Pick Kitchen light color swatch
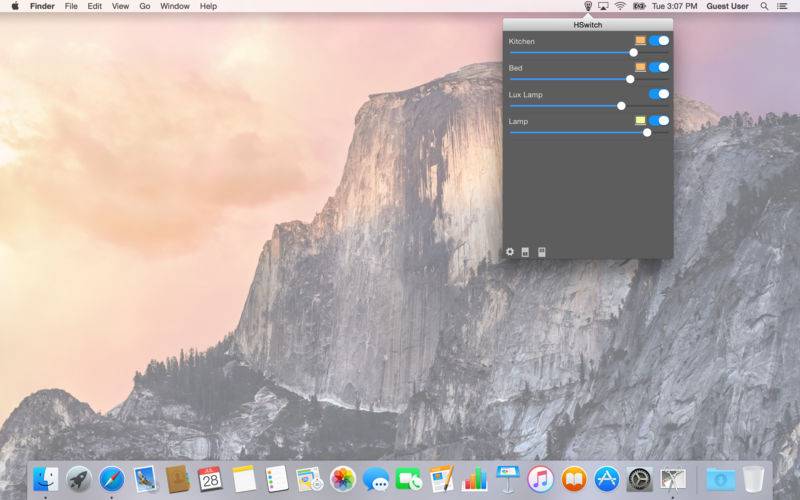 640,40
